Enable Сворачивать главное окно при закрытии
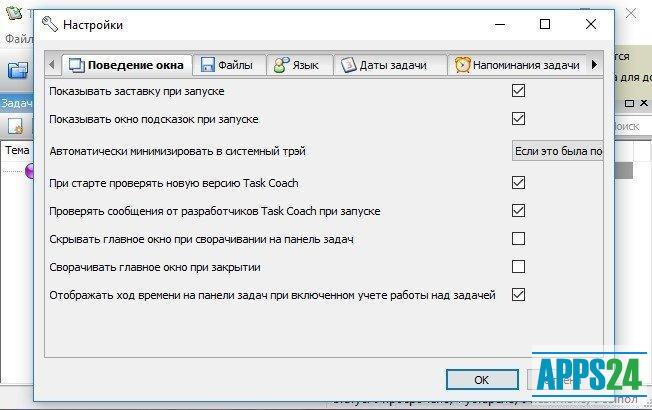 518,267
